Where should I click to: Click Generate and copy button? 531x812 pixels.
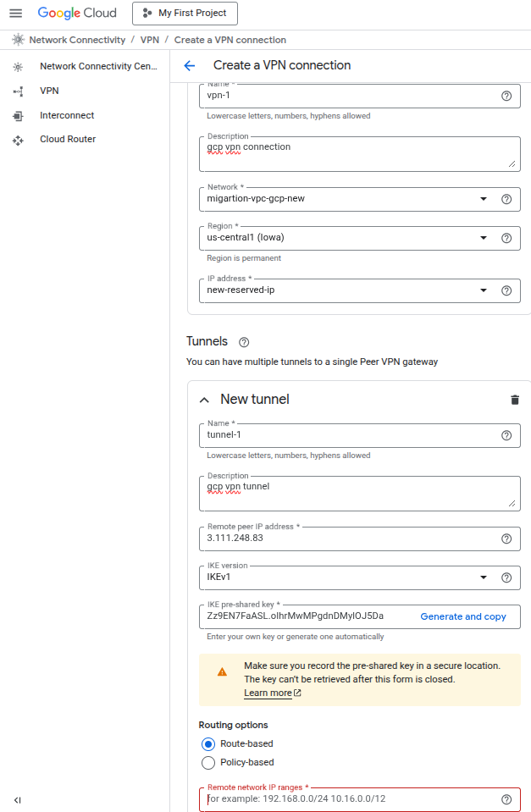(463, 616)
